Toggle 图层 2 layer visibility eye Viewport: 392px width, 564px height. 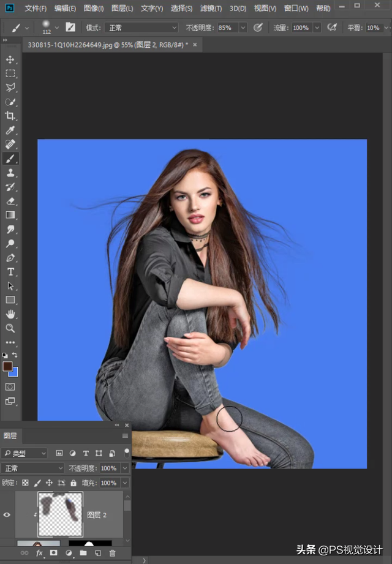(x=7, y=515)
